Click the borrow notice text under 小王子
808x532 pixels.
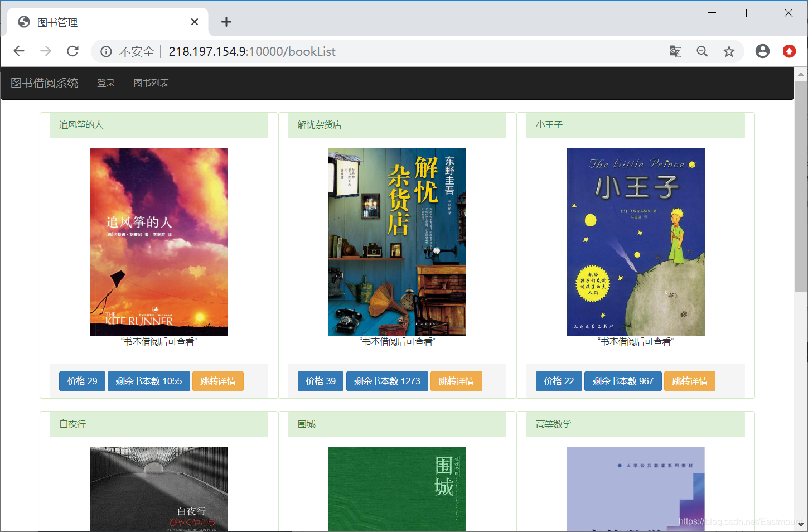pyautogui.click(x=636, y=342)
